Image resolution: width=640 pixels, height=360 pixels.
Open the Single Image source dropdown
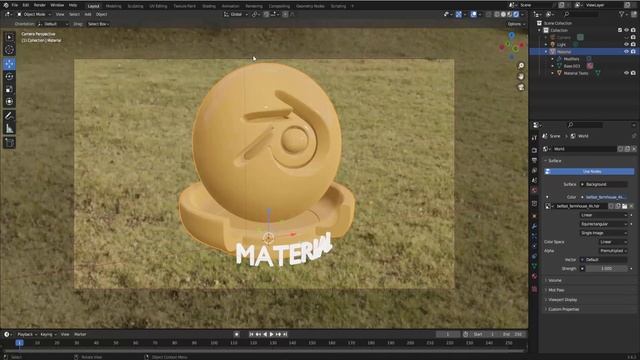[604, 233]
